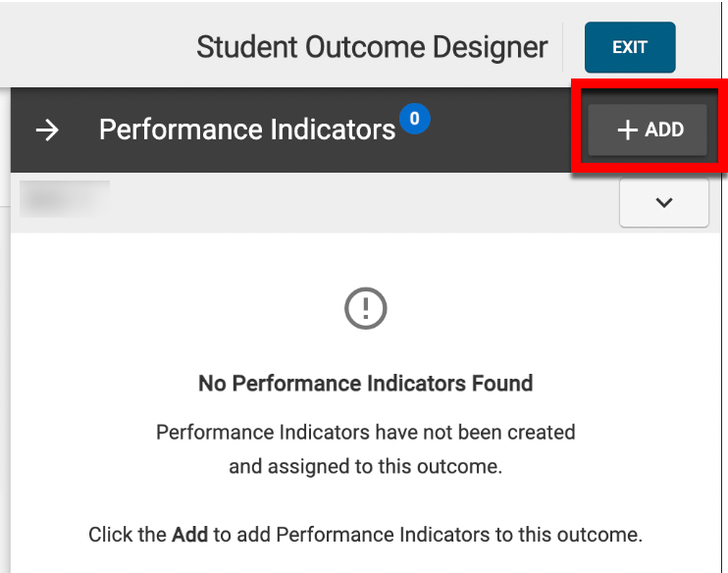
Task: Click the exclamation mark alert icon
Action: [366, 309]
